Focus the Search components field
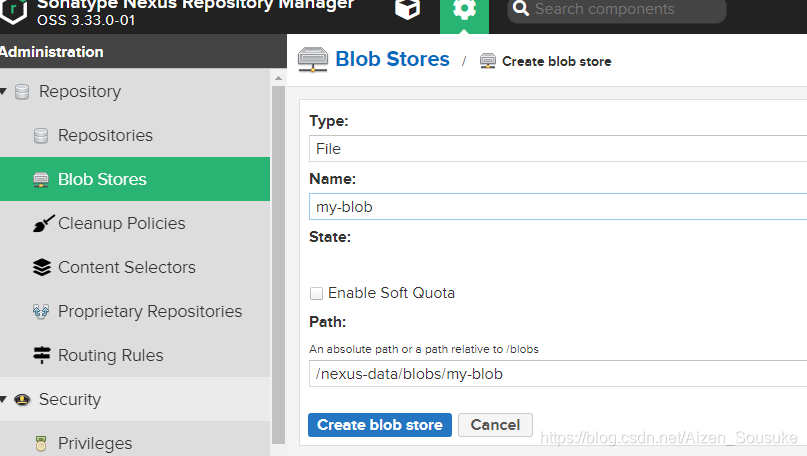 pyautogui.click(x=617, y=10)
